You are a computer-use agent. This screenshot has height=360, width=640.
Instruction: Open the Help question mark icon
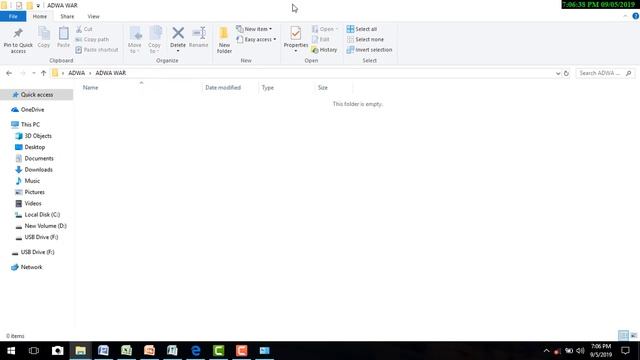635,16
